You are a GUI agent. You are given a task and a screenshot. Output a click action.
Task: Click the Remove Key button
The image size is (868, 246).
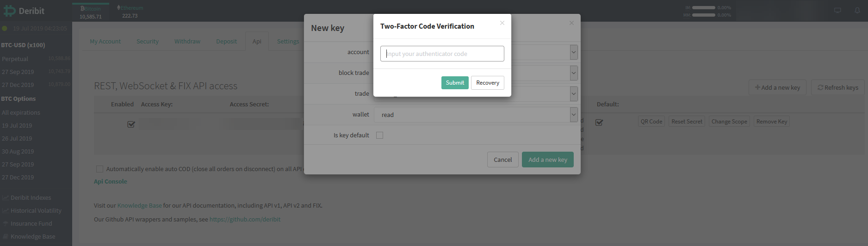(x=772, y=122)
